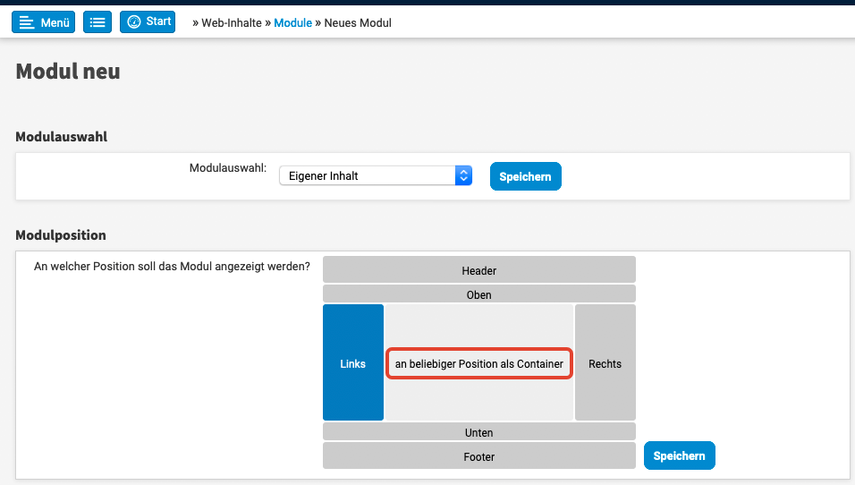Select the Header module position
Image resolution: width=855 pixels, height=485 pixels.
(x=479, y=270)
